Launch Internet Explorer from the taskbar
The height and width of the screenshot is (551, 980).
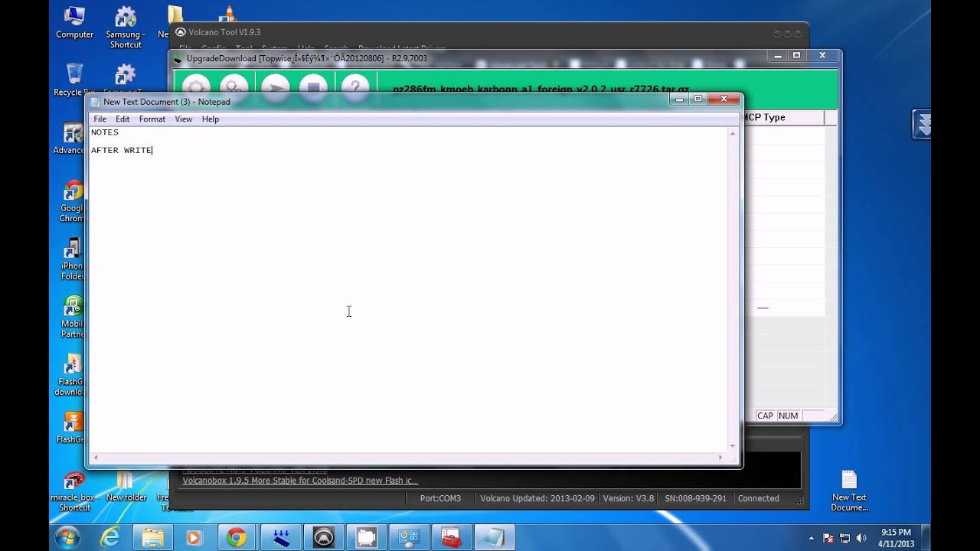110,538
